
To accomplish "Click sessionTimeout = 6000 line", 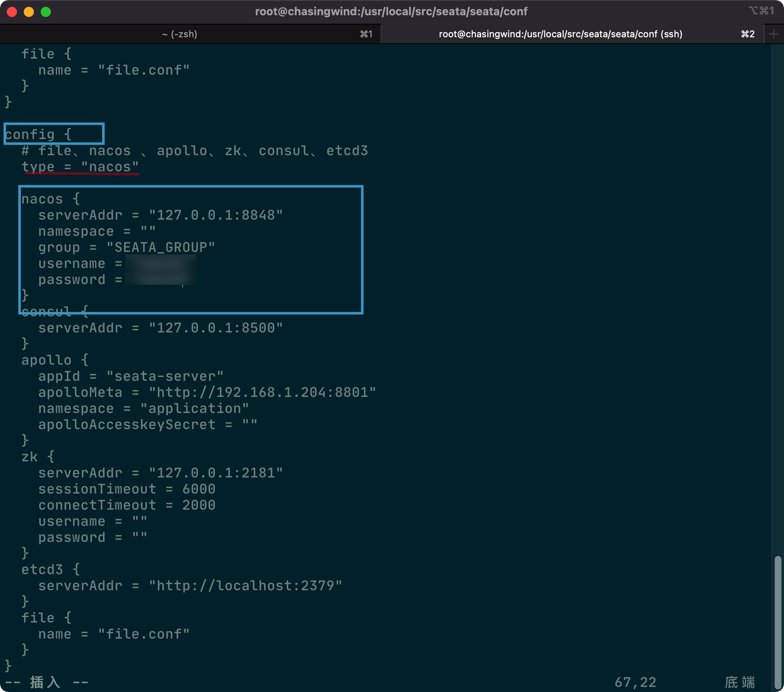I will 127,489.
